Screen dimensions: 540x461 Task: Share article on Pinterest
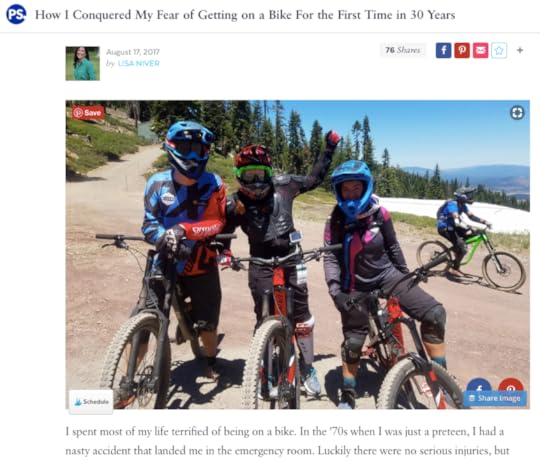(x=462, y=50)
